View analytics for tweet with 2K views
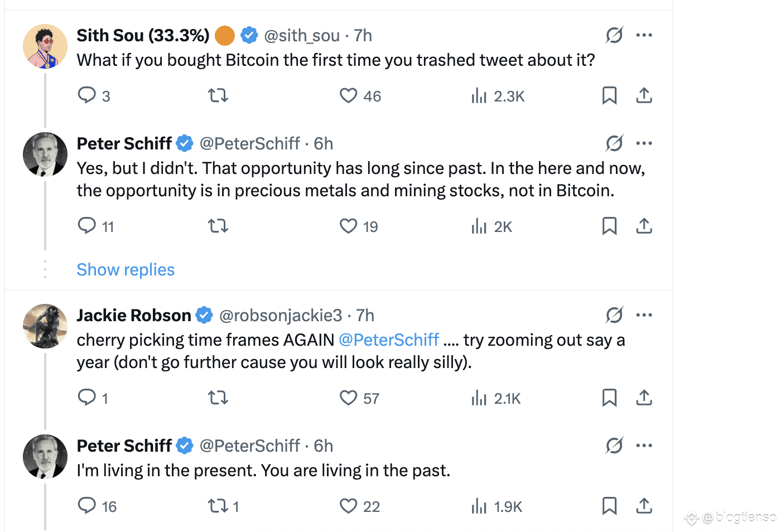The width and height of the screenshot is (781, 532). coord(491,226)
